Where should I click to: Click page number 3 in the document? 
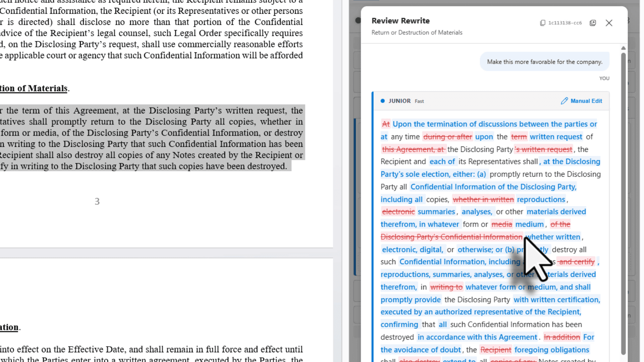coord(97,201)
